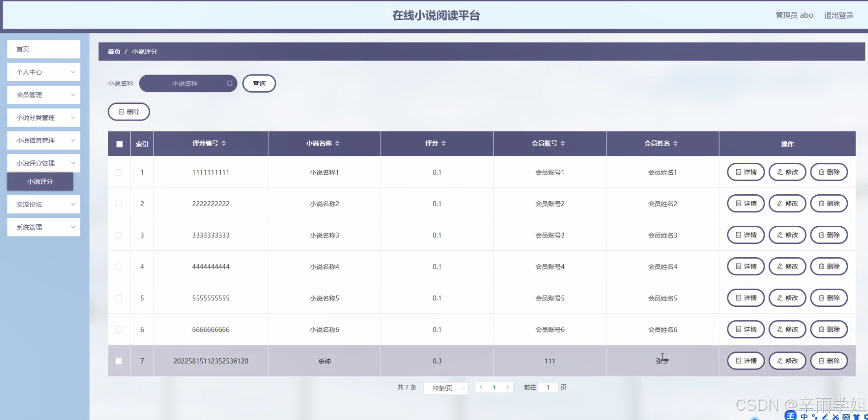Open 详情 for row 小说名称6
This screenshot has width=868, height=420.
[746, 330]
